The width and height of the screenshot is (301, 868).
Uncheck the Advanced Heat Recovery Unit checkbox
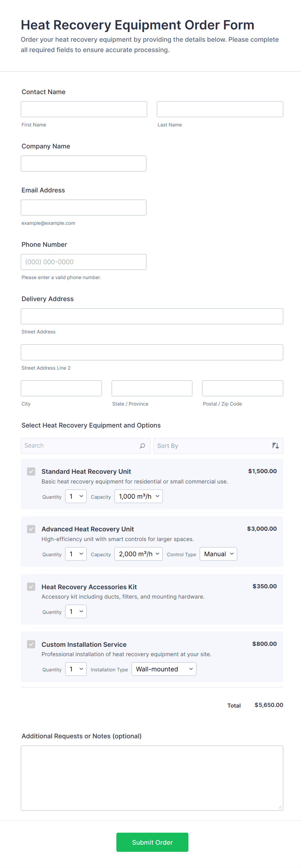[31, 529]
